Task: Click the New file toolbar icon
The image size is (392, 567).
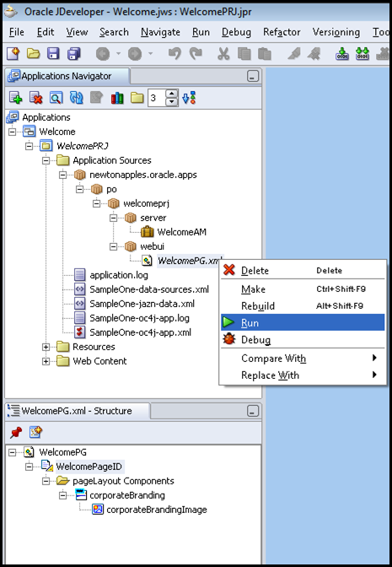Action: pos(13,54)
